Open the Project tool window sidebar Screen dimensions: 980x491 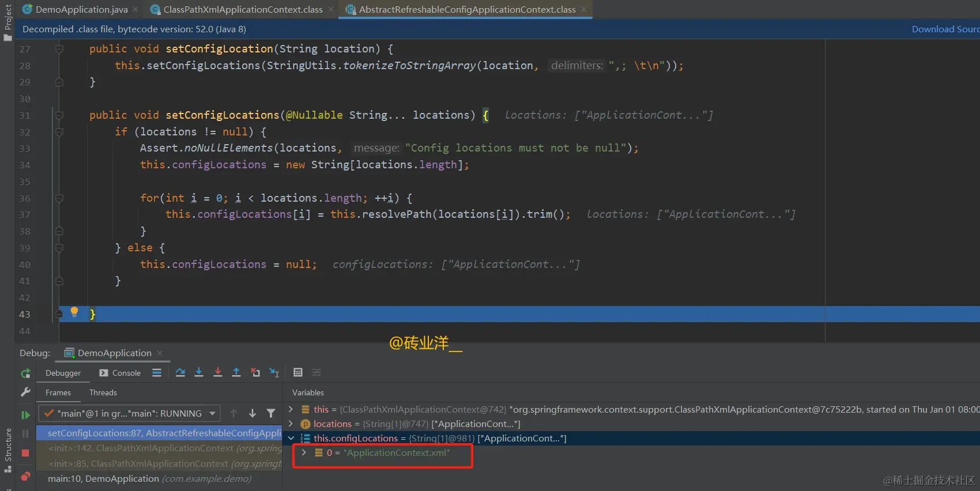(x=7, y=22)
